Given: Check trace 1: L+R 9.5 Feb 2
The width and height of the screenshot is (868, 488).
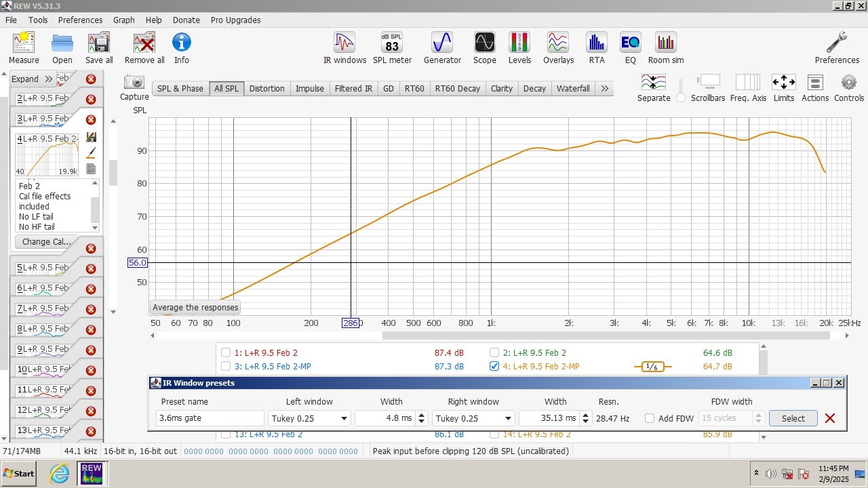Looking at the screenshot, I should 225,352.
